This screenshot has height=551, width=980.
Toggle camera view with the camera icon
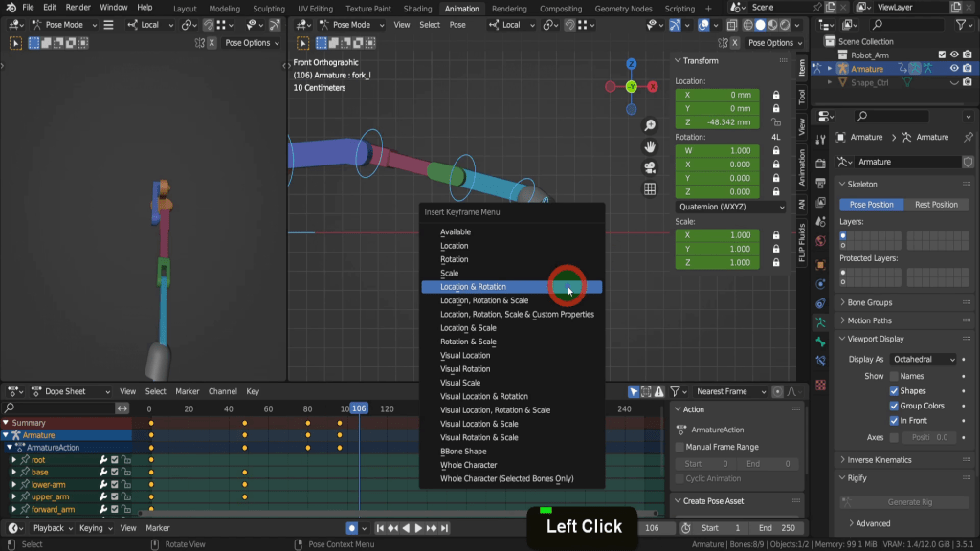[x=650, y=167]
